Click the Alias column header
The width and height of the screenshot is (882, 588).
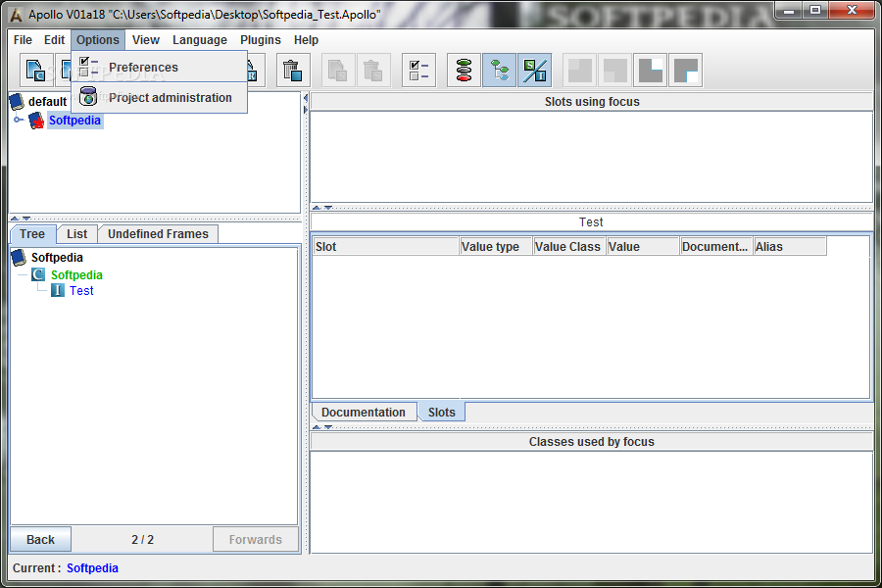pos(790,246)
